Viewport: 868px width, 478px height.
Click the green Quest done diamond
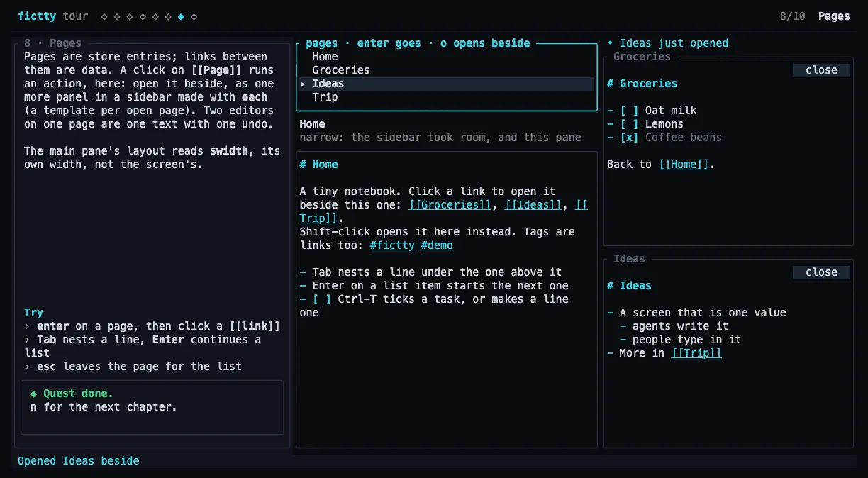tap(33, 394)
